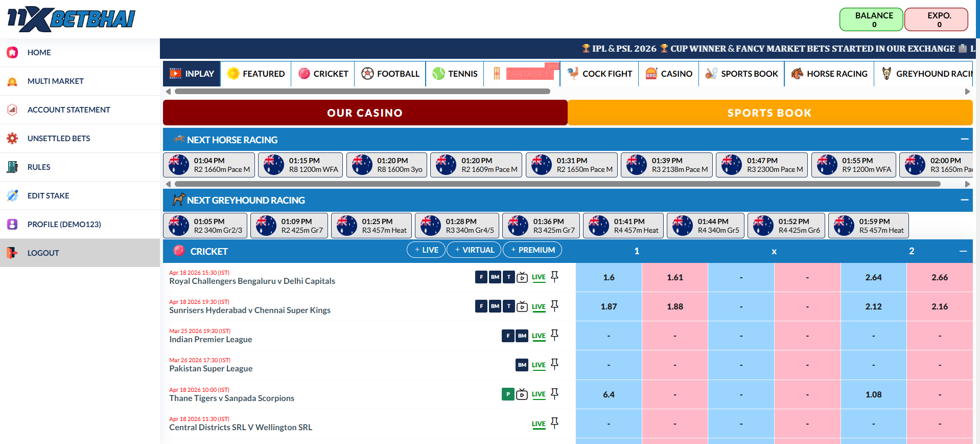Image resolution: width=980 pixels, height=444 pixels.
Task: Watch live TV for Thane Tigers match
Action: coord(522,394)
